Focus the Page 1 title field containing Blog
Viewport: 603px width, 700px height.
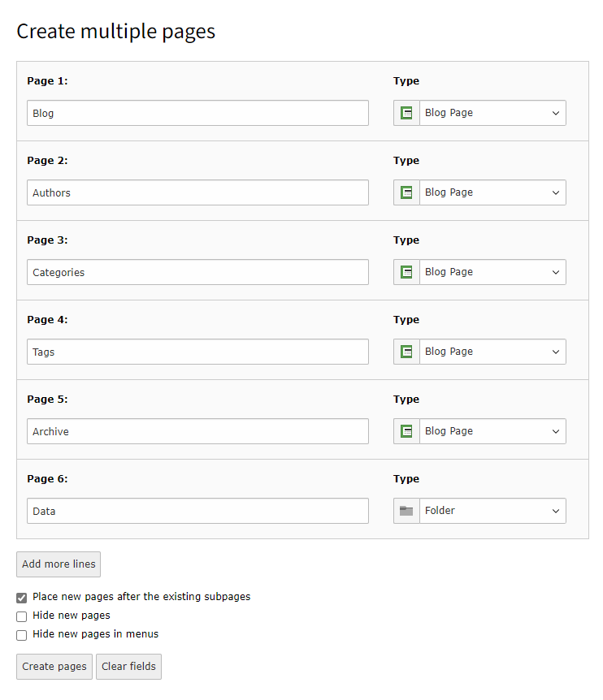[197, 113]
